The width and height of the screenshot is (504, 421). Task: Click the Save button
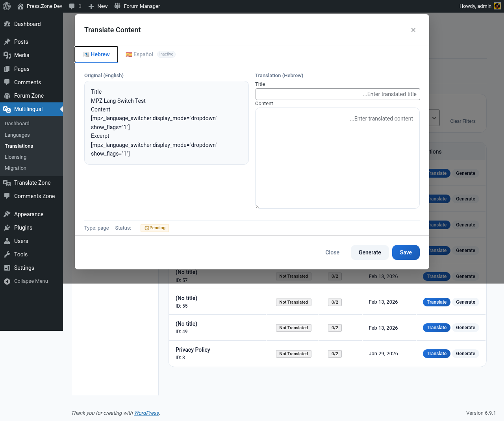406,252
